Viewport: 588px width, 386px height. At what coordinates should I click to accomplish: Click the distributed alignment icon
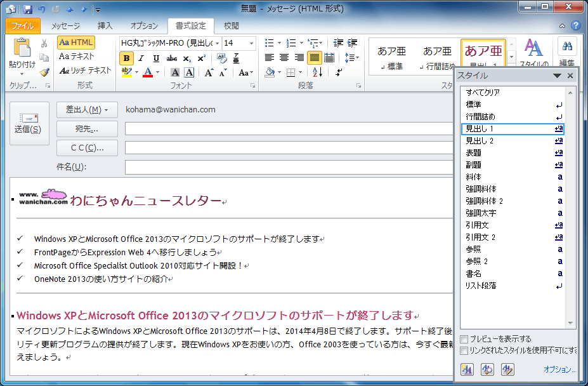pos(329,58)
